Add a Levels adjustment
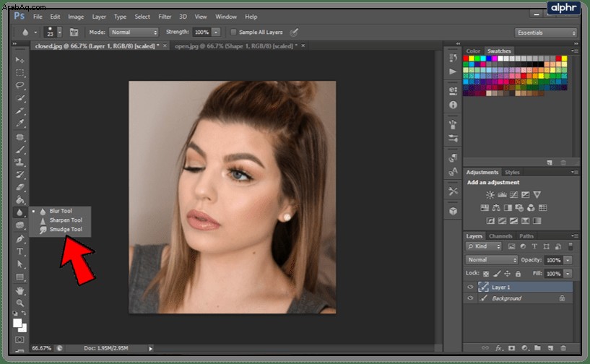 [502, 194]
